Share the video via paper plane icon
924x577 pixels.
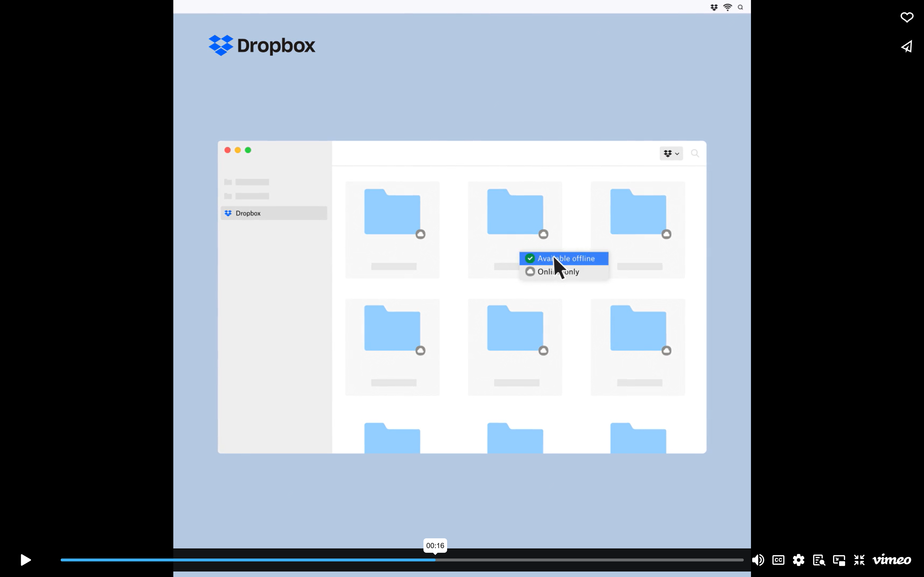(907, 46)
